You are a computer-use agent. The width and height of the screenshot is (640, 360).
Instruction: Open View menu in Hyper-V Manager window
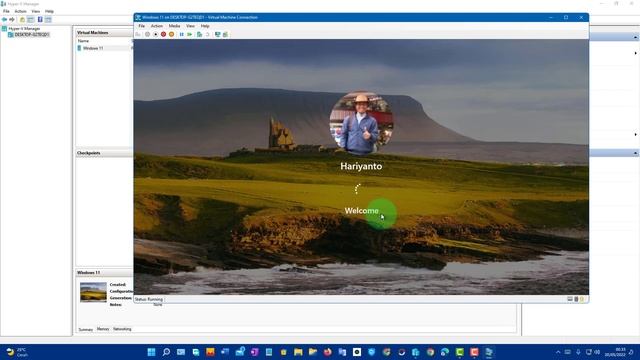tap(36, 11)
